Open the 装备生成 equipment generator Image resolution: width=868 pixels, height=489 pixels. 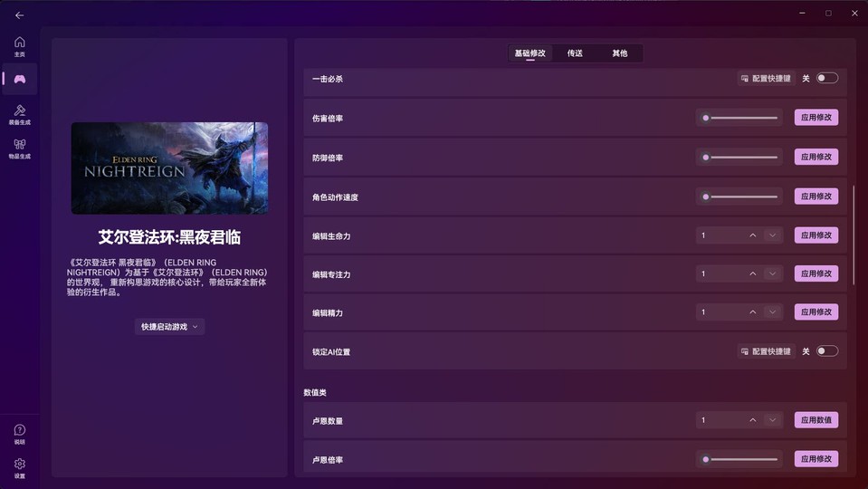pyautogui.click(x=19, y=114)
